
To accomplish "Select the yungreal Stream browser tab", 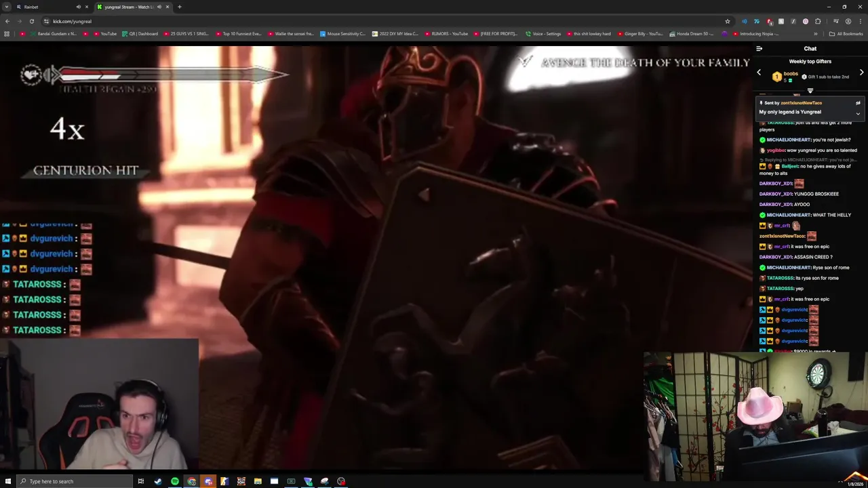I will point(132,7).
